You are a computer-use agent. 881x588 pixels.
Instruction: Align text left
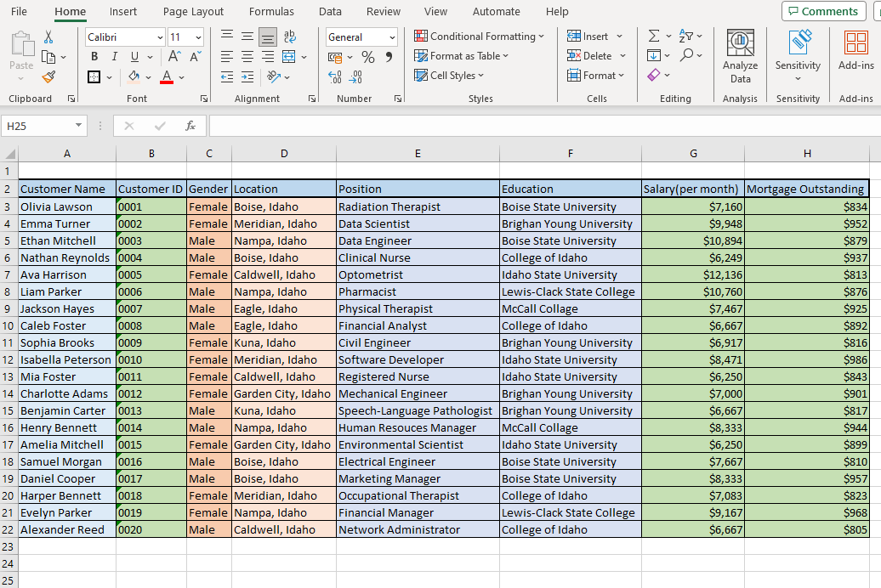227,57
